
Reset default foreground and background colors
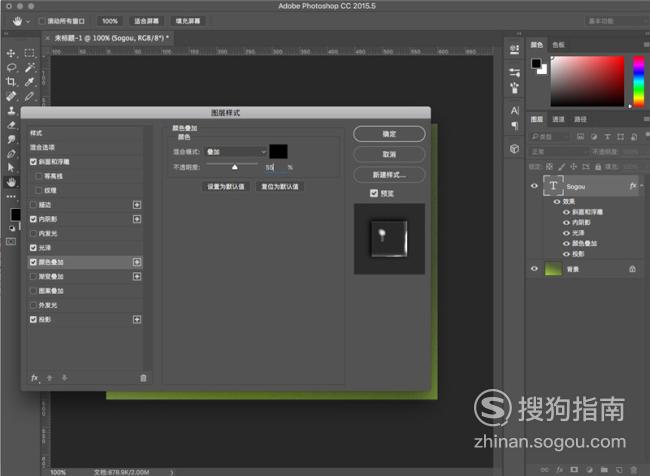(x=12, y=228)
